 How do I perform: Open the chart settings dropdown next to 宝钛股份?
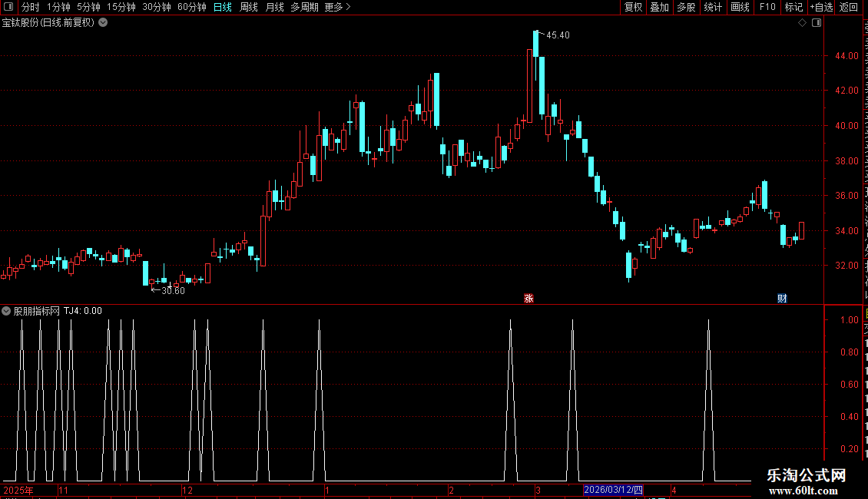point(103,23)
